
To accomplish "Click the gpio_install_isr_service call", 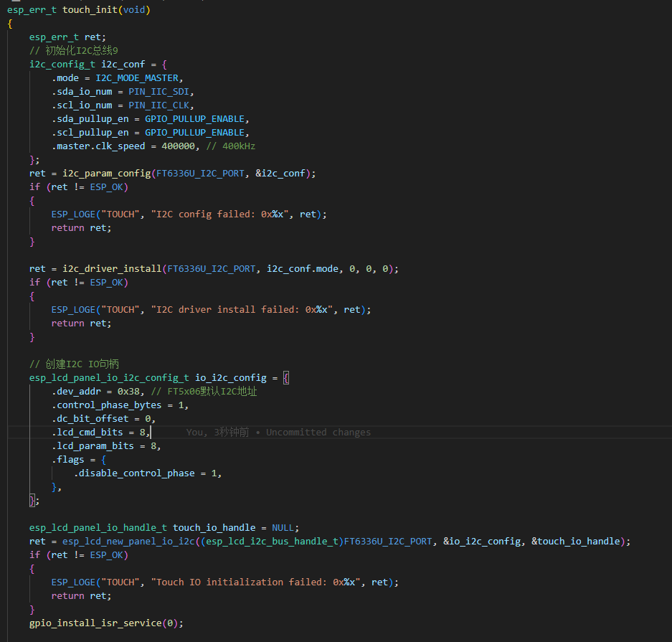I will [95, 623].
